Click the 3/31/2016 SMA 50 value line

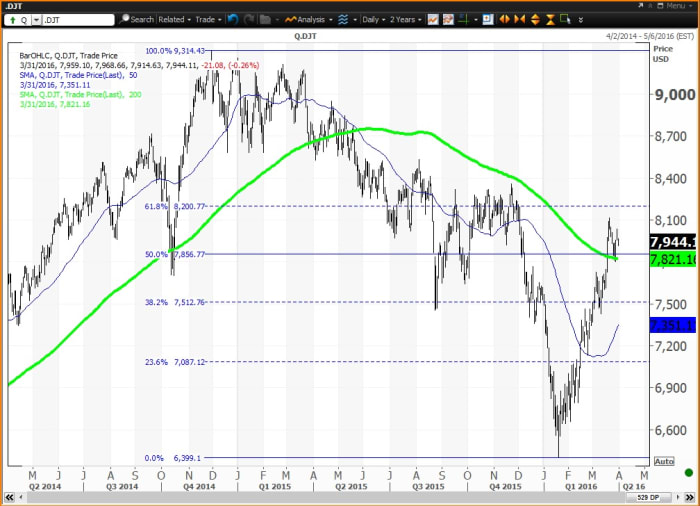pos(55,85)
